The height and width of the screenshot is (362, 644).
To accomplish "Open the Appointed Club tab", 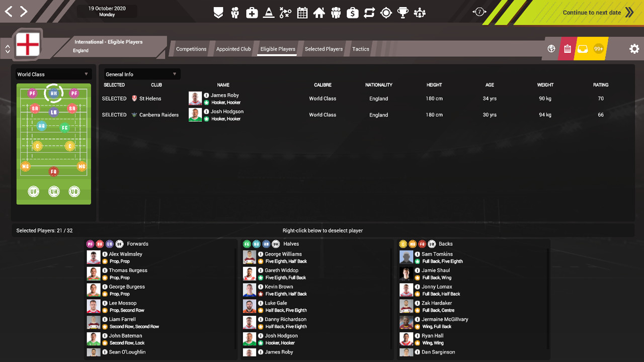I will point(233,49).
